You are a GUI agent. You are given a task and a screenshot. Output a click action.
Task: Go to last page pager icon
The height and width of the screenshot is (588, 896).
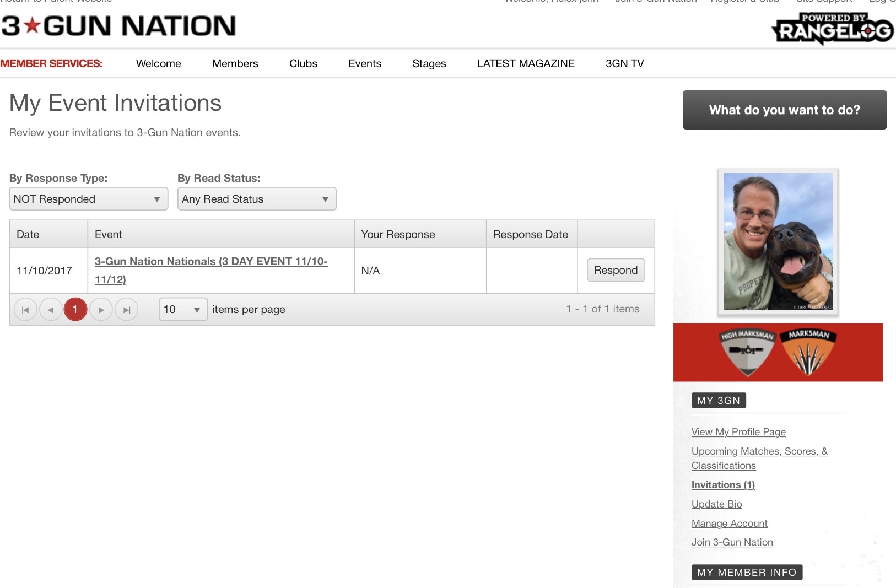(127, 310)
